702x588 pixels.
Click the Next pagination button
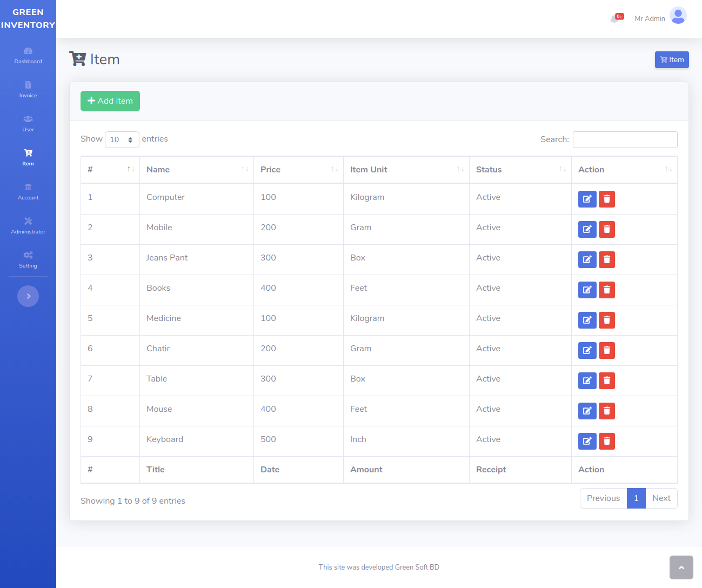pos(661,498)
